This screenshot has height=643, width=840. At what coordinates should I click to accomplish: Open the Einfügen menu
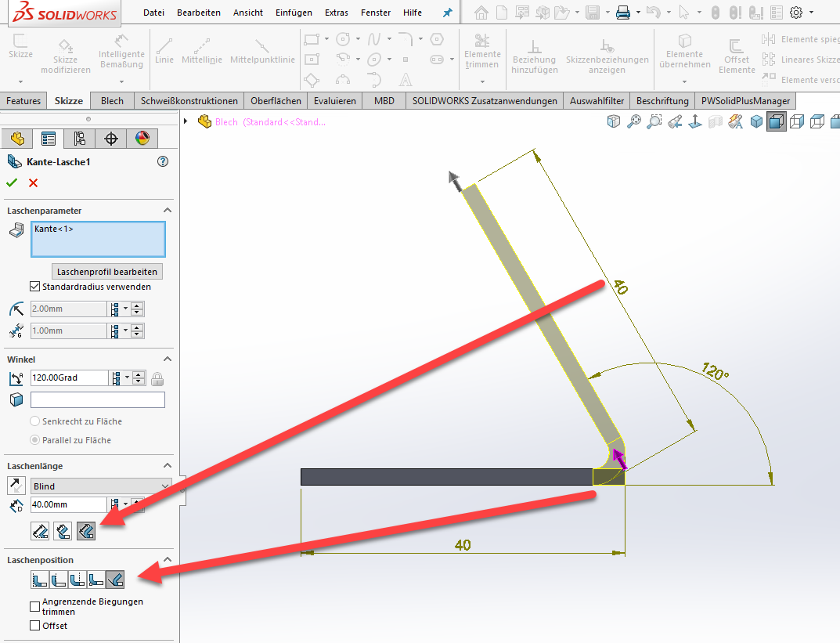tap(294, 13)
